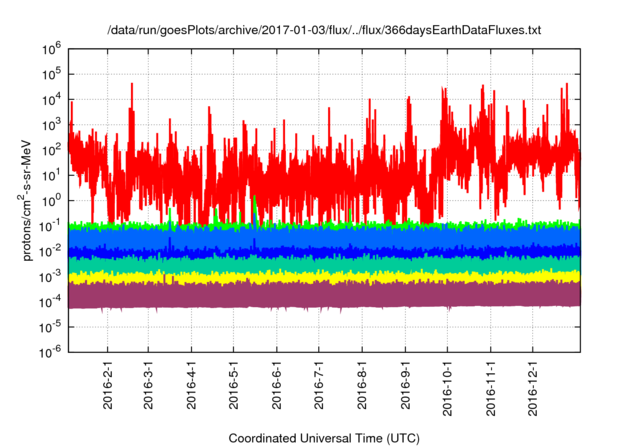Screen dimensions: 640x448
Task: Click the teal flux data band
Action: pyautogui.click(x=324, y=265)
